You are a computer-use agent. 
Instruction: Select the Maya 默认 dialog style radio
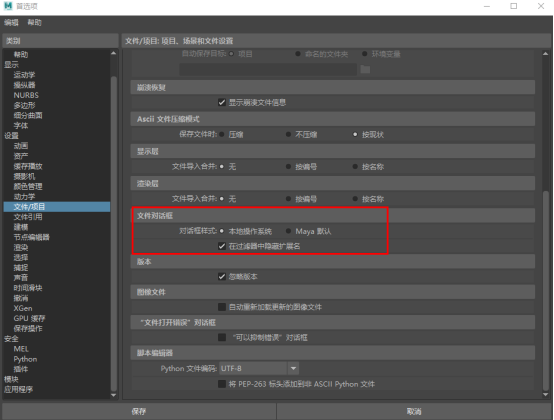(x=288, y=231)
